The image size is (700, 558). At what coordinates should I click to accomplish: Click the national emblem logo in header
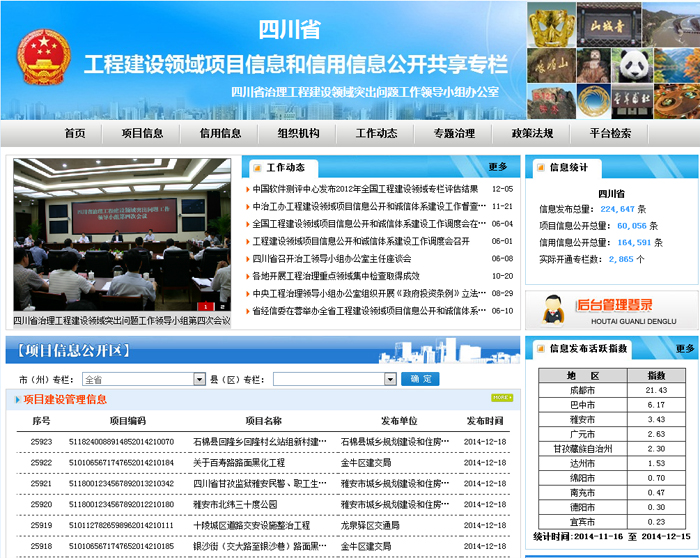point(43,57)
